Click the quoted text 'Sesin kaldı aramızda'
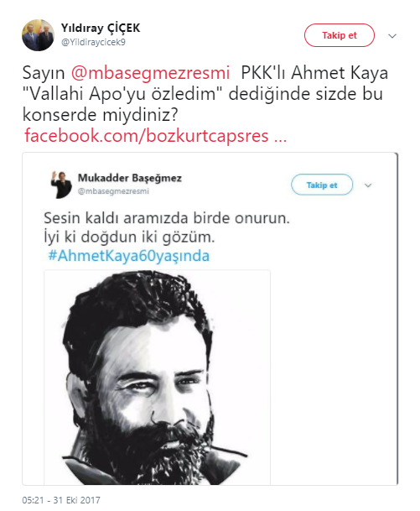 [117, 218]
